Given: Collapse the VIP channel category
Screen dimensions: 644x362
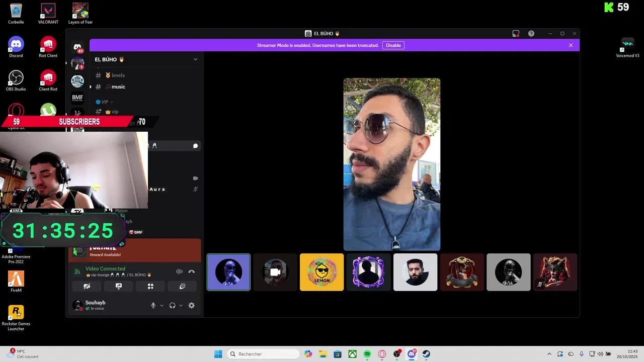Looking at the screenshot, I should (x=105, y=102).
